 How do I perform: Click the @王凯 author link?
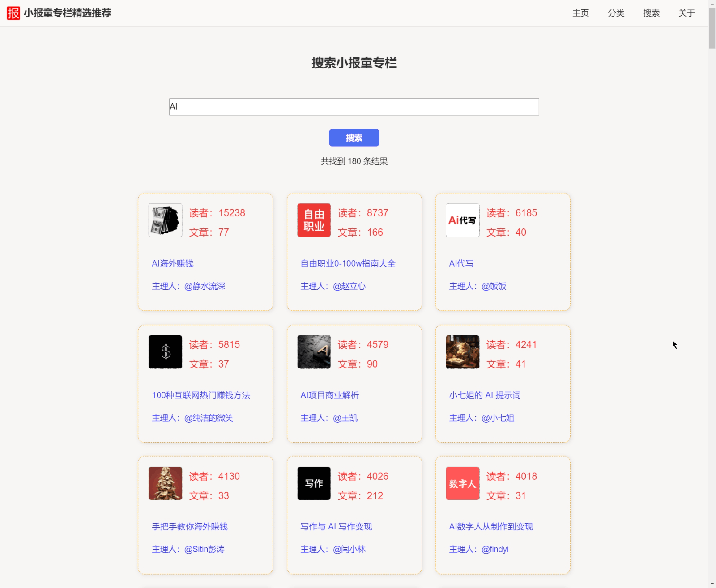(345, 418)
